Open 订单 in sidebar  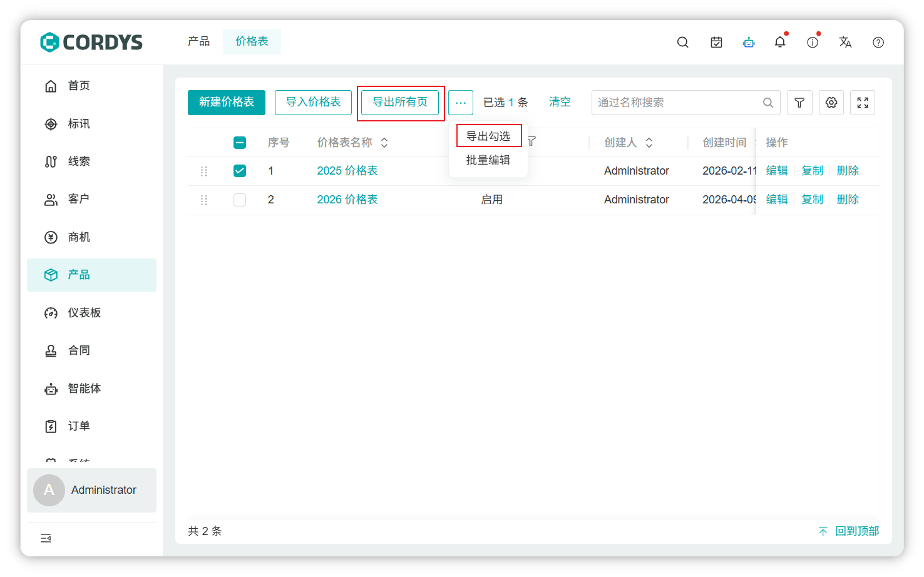(x=91, y=426)
